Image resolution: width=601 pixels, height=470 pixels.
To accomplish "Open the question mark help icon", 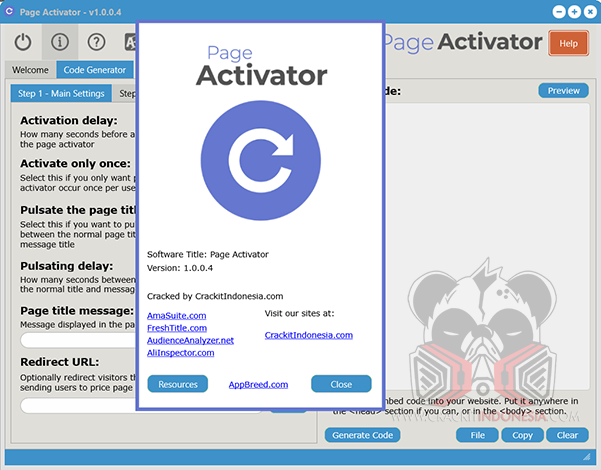I will [x=97, y=42].
